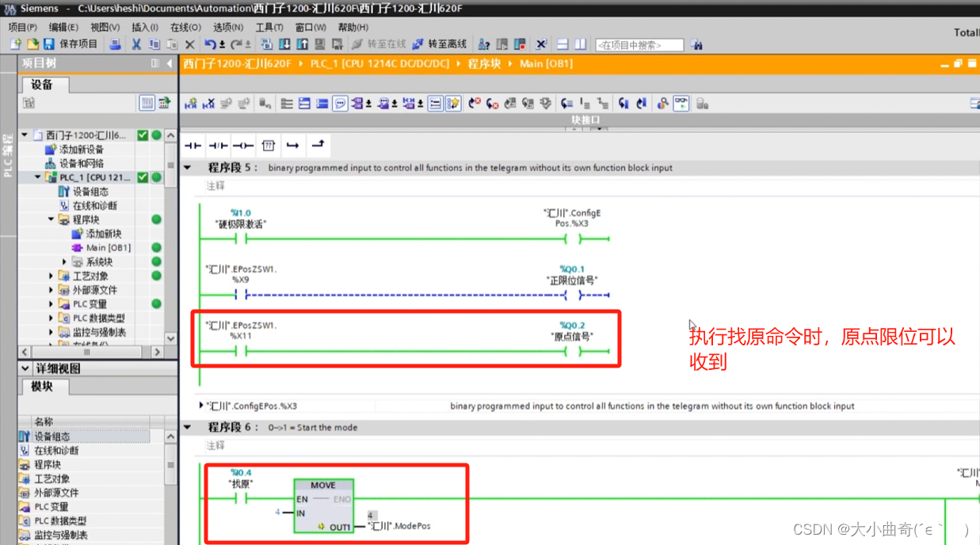
Task: Click the delete X icon in toolbar
Action: pos(189,44)
